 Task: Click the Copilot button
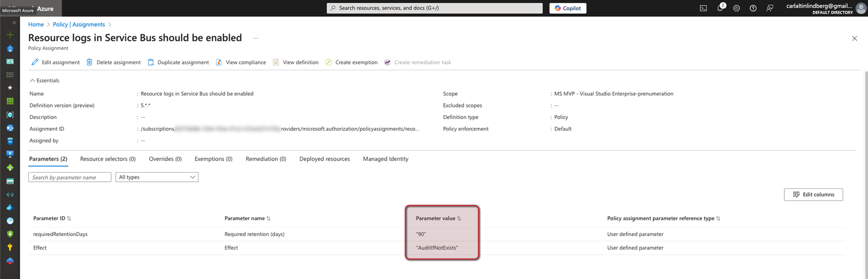567,8
